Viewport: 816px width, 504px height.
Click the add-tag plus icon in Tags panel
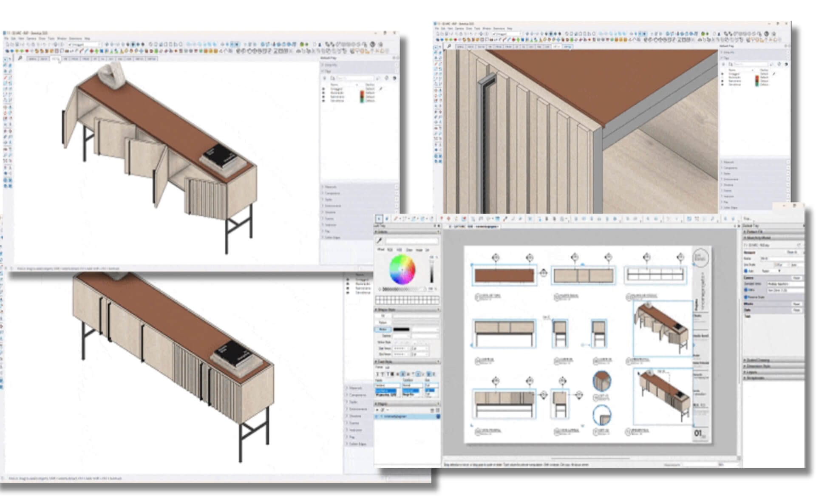coord(325,78)
